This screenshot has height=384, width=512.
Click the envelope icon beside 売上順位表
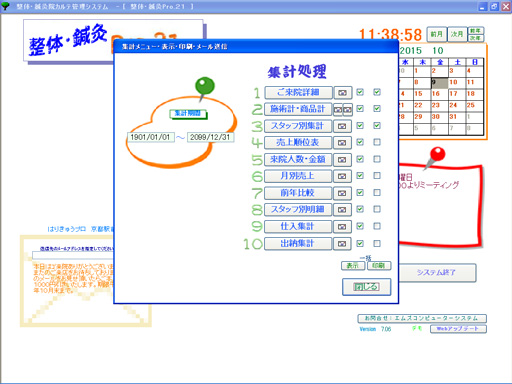point(342,143)
